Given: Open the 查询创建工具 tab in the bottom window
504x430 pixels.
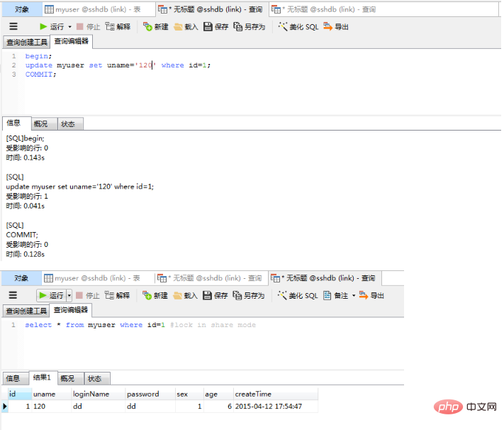Looking at the screenshot, I should pyautogui.click(x=26, y=311).
